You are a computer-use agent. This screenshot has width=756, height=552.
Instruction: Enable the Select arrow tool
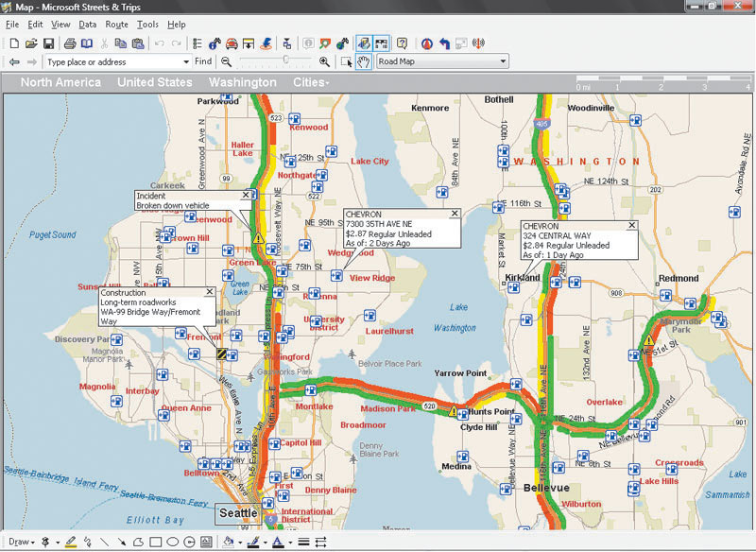(344, 60)
